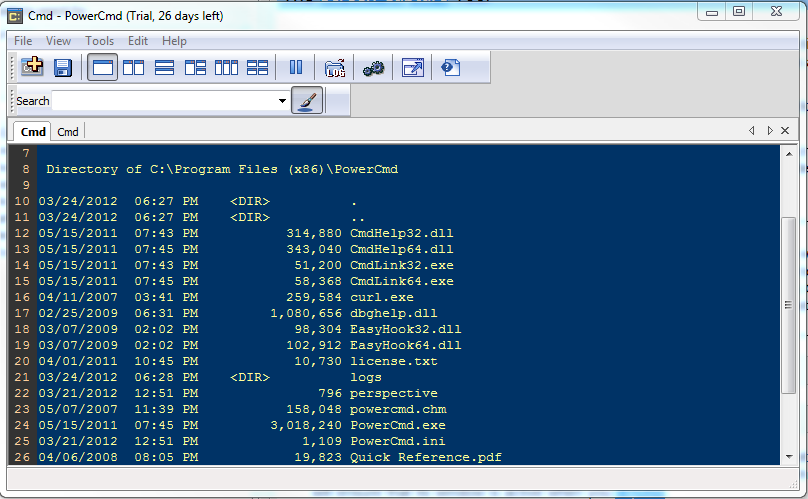Click license.txt in the listing
This screenshot has width=808, height=499.
(394, 361)
